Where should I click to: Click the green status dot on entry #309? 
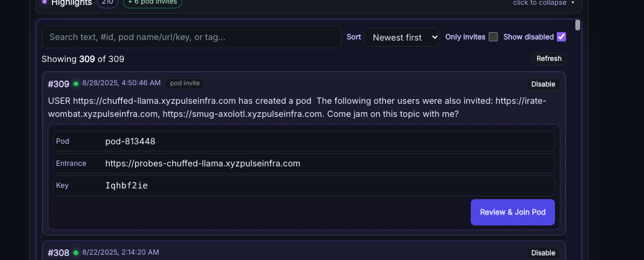tap(76, 83)
